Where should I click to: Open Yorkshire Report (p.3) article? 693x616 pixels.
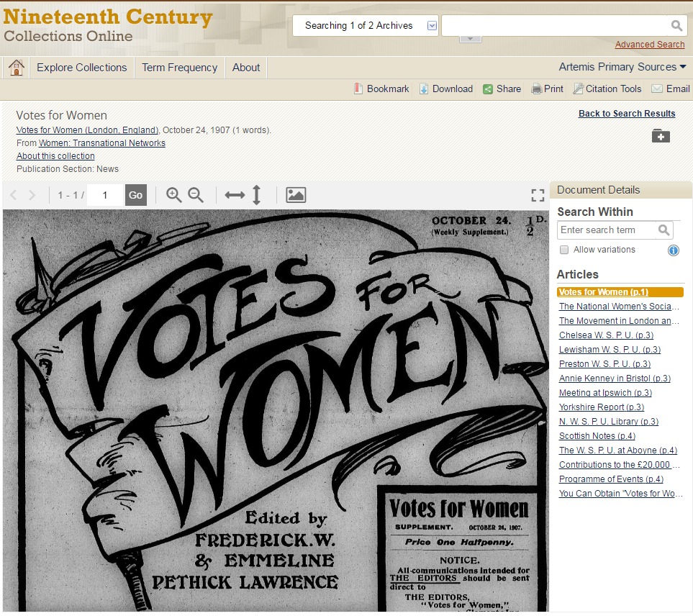[602, 407]
